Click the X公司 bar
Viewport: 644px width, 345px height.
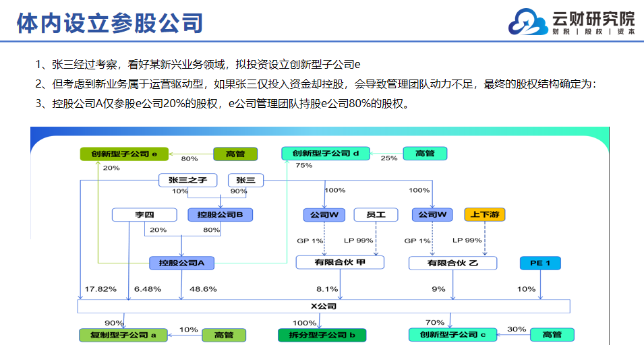[324, 307]
